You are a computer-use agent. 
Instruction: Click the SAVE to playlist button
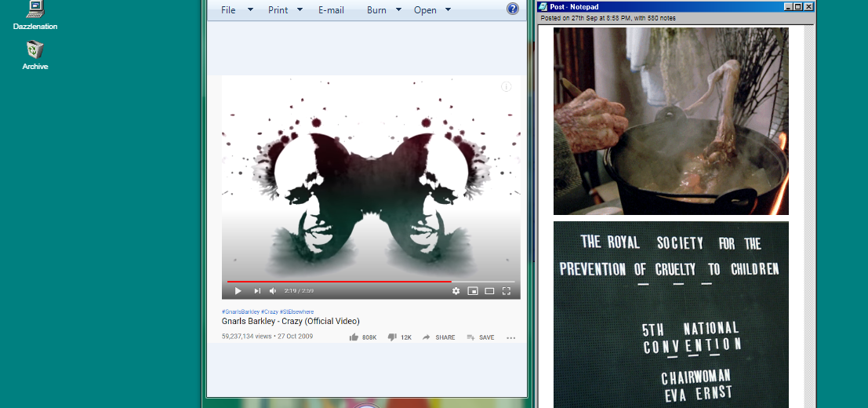[481, 337]
